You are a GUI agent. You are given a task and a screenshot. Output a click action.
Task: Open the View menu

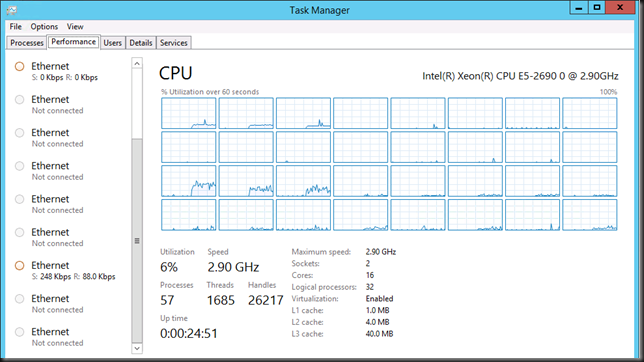(x=75, y=27)
